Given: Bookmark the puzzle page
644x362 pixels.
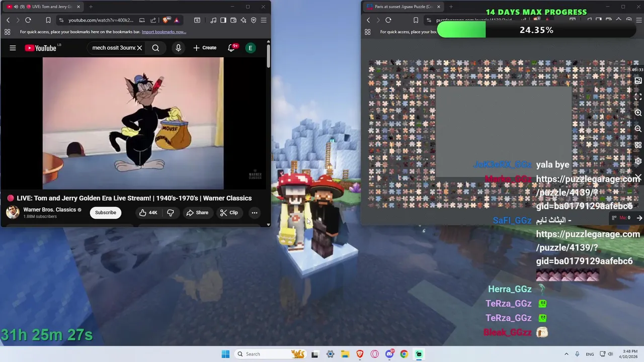Looking at the screenshot, I should pyautogui.click(x=416, y=20).
